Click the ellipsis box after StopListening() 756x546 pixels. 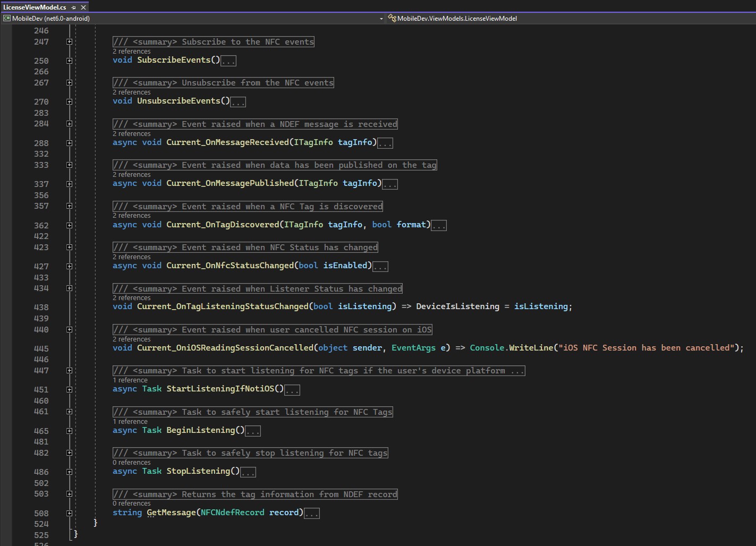point(248,472)
